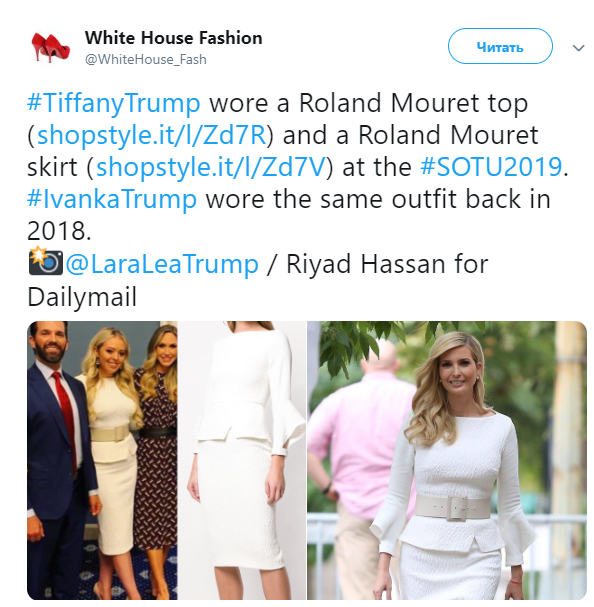594x607 pixels.
Task: Open the group photo with three people
Action: (102, 460)
